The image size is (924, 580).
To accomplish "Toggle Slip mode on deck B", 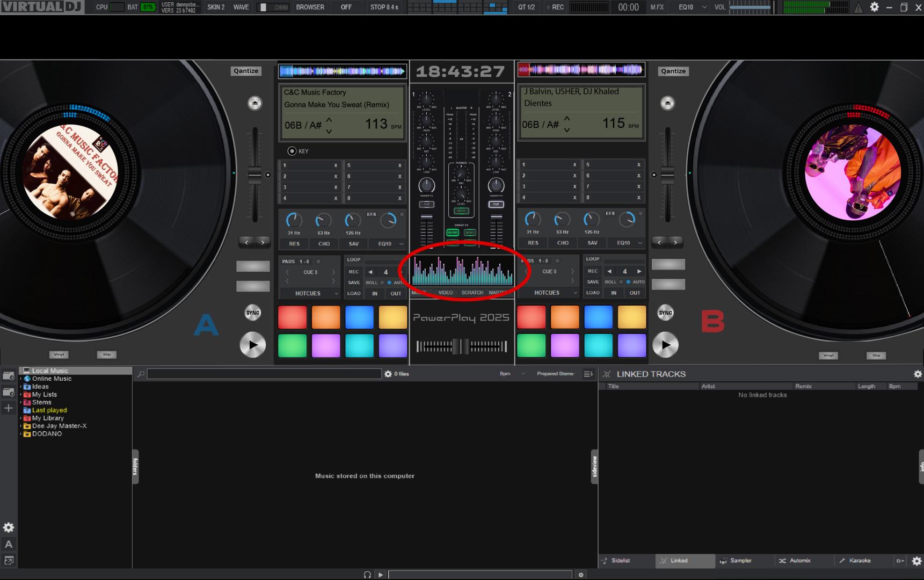I will 876,356.
